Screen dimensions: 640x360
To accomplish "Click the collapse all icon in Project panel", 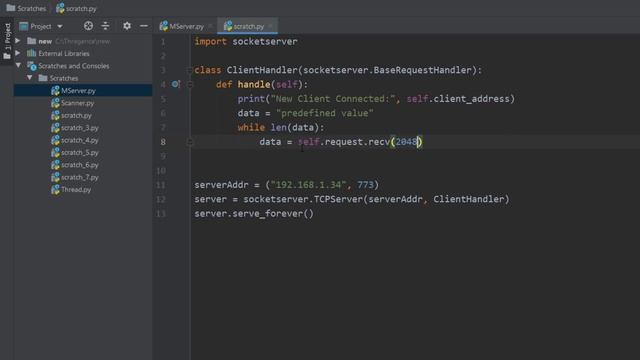I will click(105, 26).
